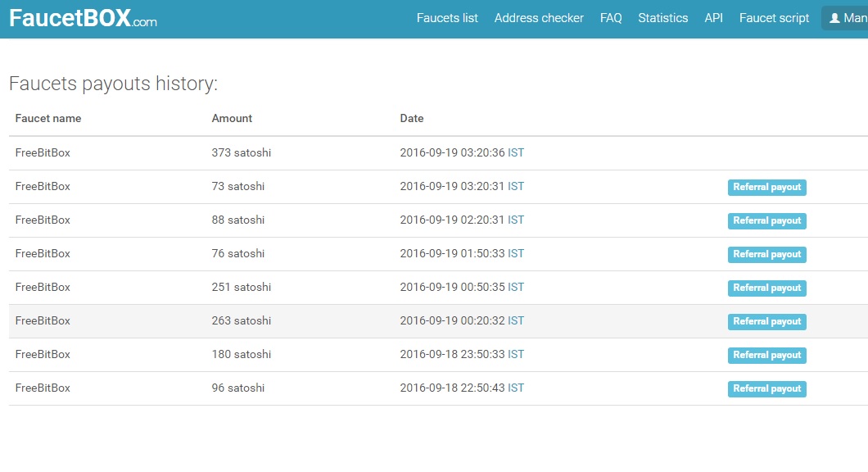Click IST link on 00:20:32 row

click(x=516, y=320)
